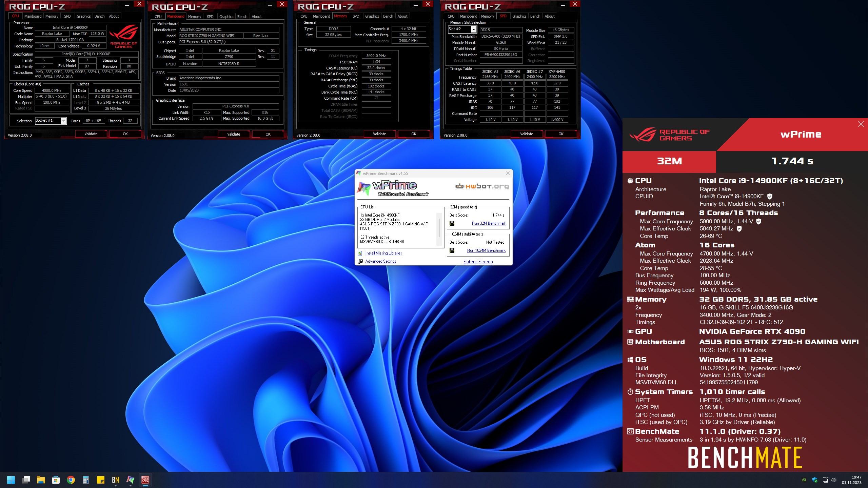Open the Graphics tab in the SPD CPU-Z window

click(x=519, y=16)
